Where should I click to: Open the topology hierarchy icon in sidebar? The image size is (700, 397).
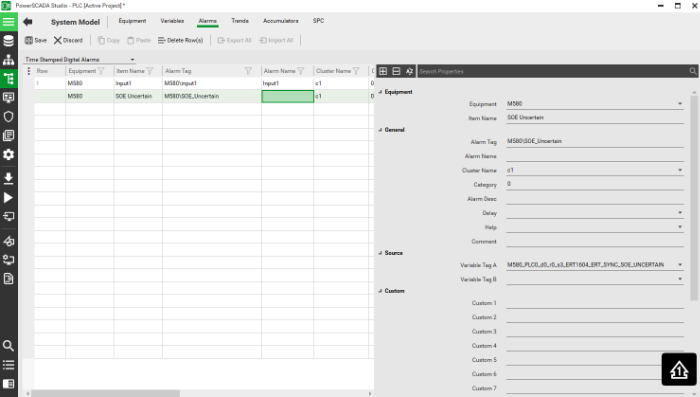[8, 60]
